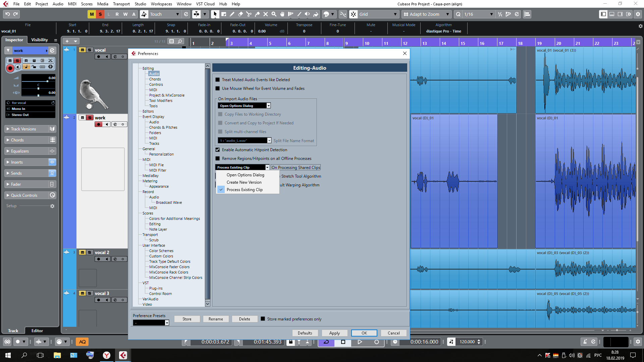The width and height of the screenshot is (644, 362).
Task: Expand the Equalizers inspector section
Action: click(20, 151)
